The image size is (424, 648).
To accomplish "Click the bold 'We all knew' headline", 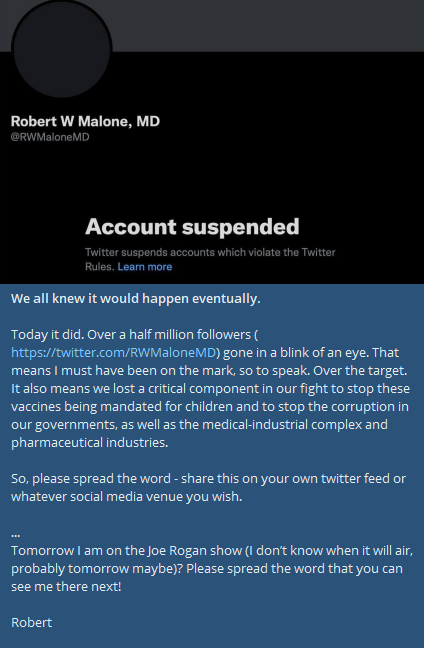I will tap(136, 298).
